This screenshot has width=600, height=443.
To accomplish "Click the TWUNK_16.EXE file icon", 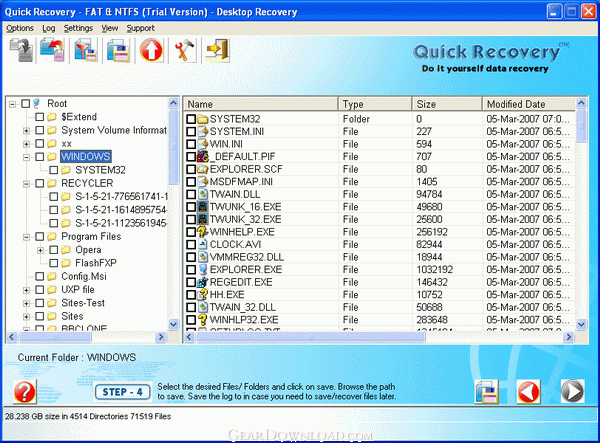I will tap(202, 207).
